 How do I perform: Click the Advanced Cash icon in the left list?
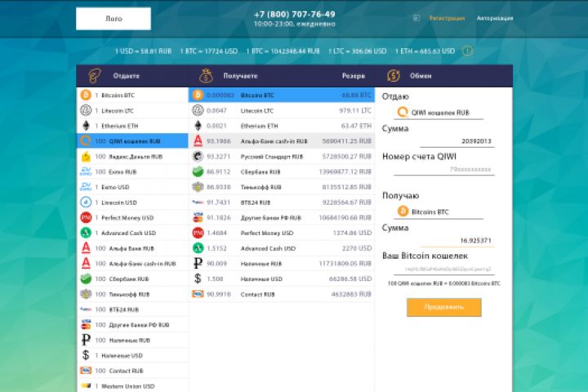coord(86,233)
